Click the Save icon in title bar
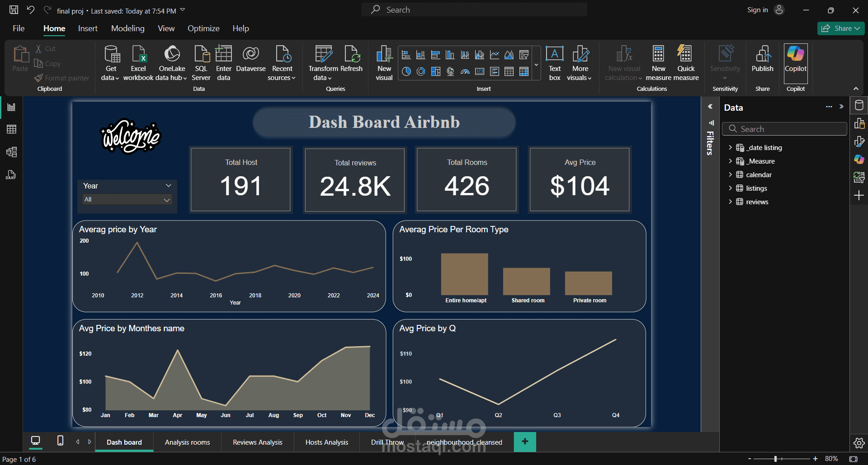This screenshot has height=465, width=868. click(x=14, y=10)
